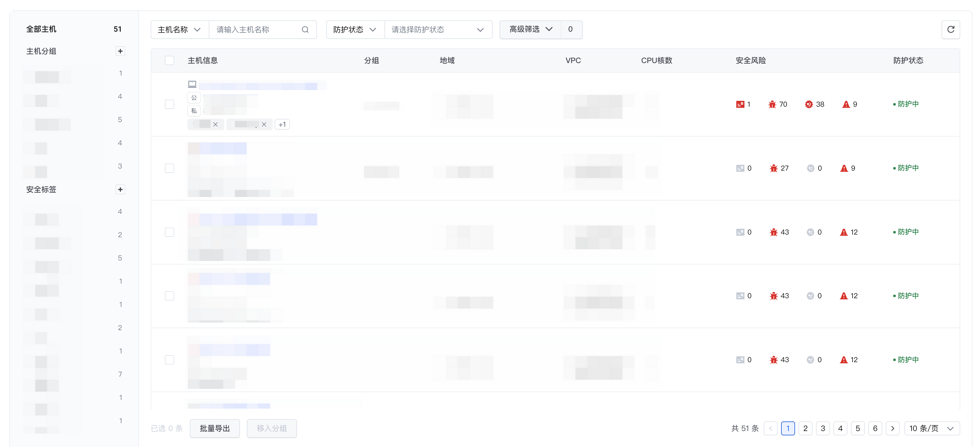Click the 批量导出 button
980x447 pixels.
point(215,428)
